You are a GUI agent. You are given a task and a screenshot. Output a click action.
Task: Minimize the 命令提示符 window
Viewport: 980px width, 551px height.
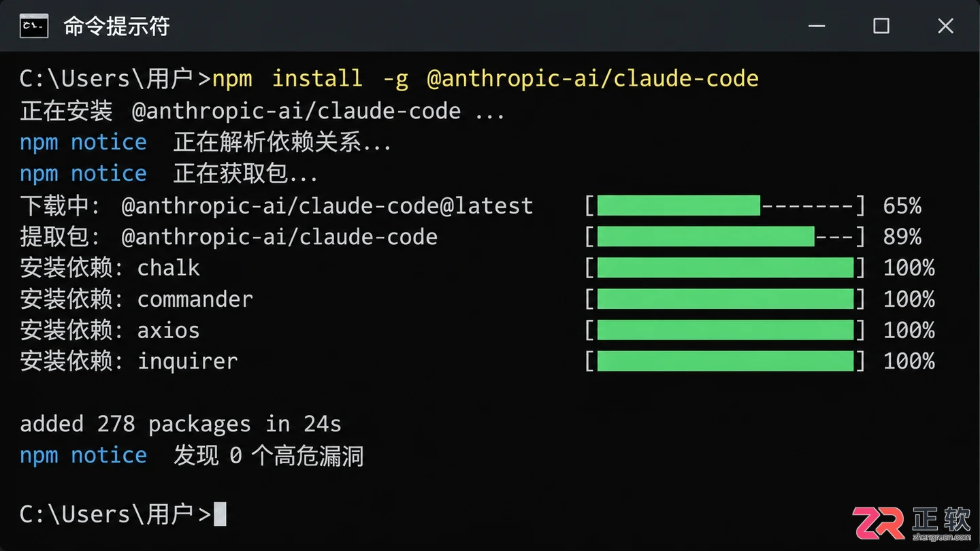pos(817,26)
